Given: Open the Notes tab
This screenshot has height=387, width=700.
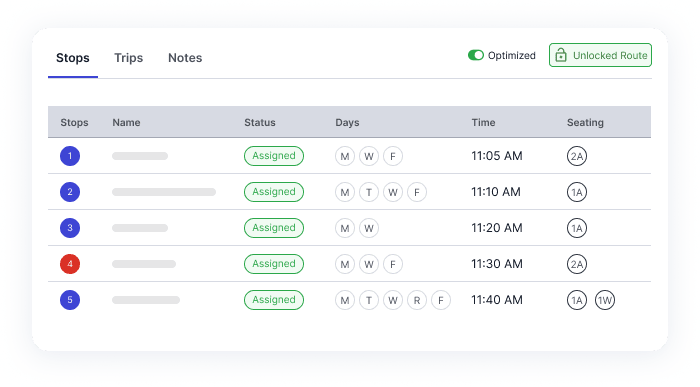Looking at the screenshot, I should coord(185,58).
